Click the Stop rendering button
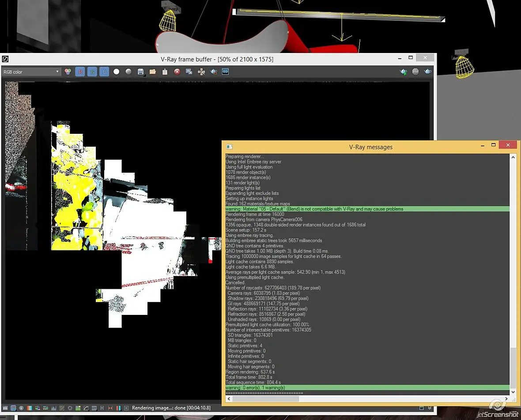This screenshot has width=521, height=420. point(415,72)
